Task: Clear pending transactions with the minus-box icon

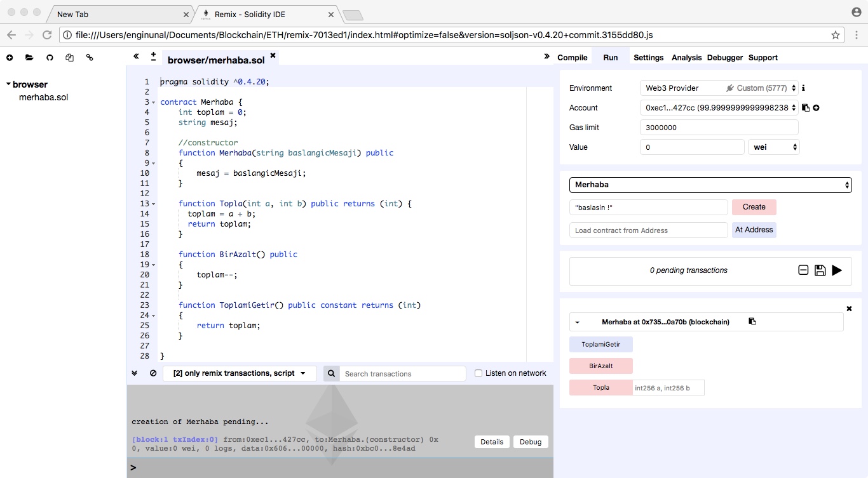Action: [x=803, y=270]
